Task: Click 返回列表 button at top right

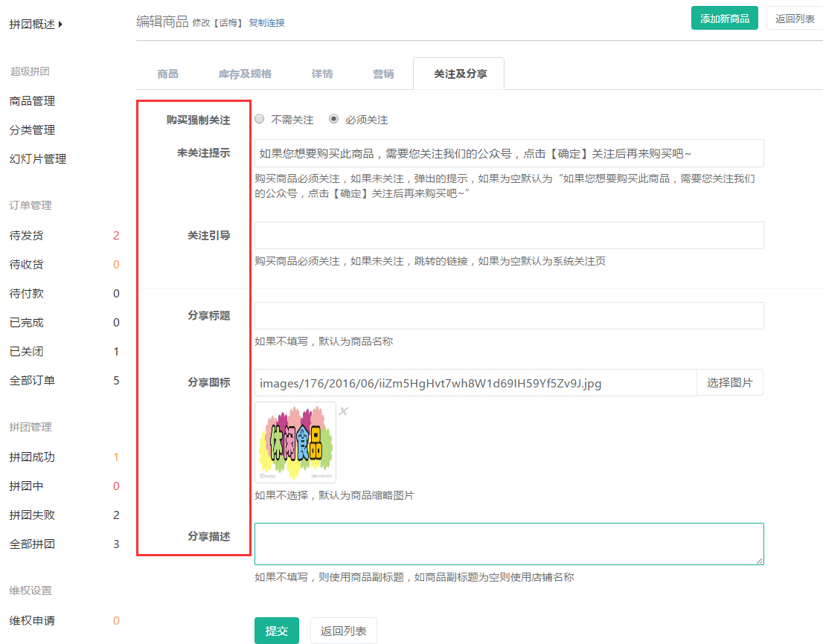Action: 794,19
